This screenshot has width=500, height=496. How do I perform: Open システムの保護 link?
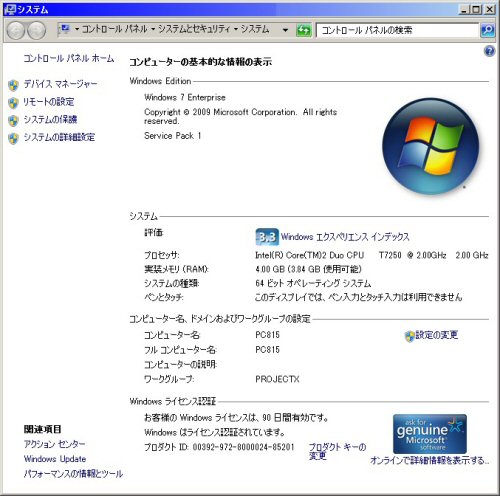click(50, 119)
